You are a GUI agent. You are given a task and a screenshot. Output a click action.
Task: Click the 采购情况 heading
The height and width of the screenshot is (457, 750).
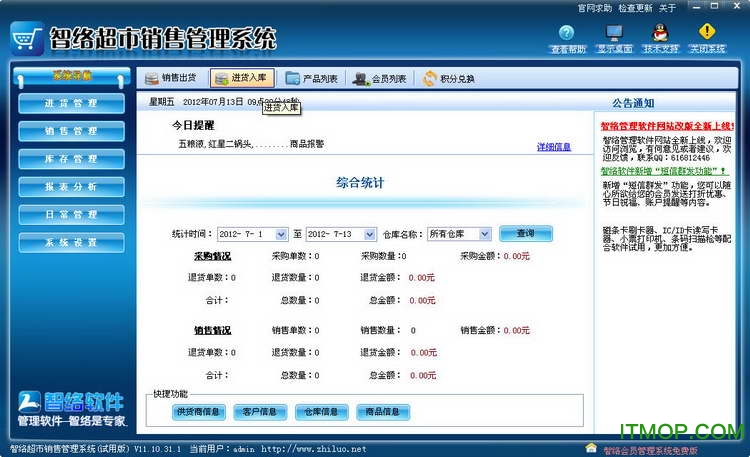pos(212,256)
